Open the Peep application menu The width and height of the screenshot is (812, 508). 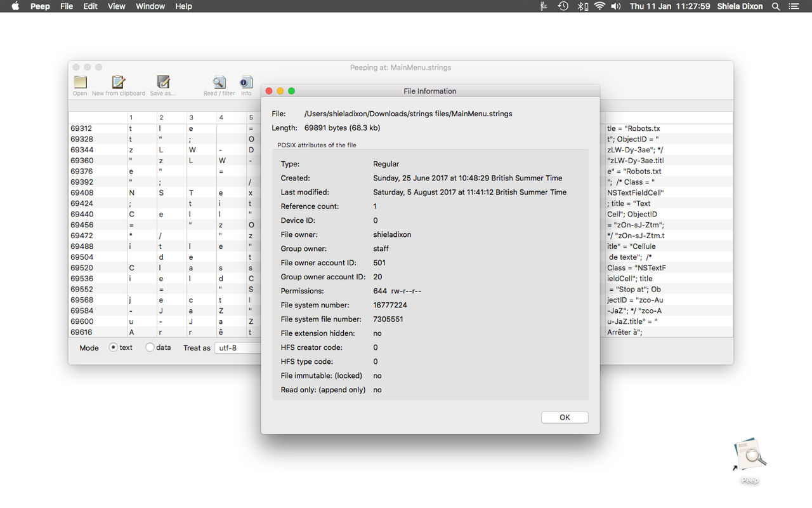coord(41,6)
